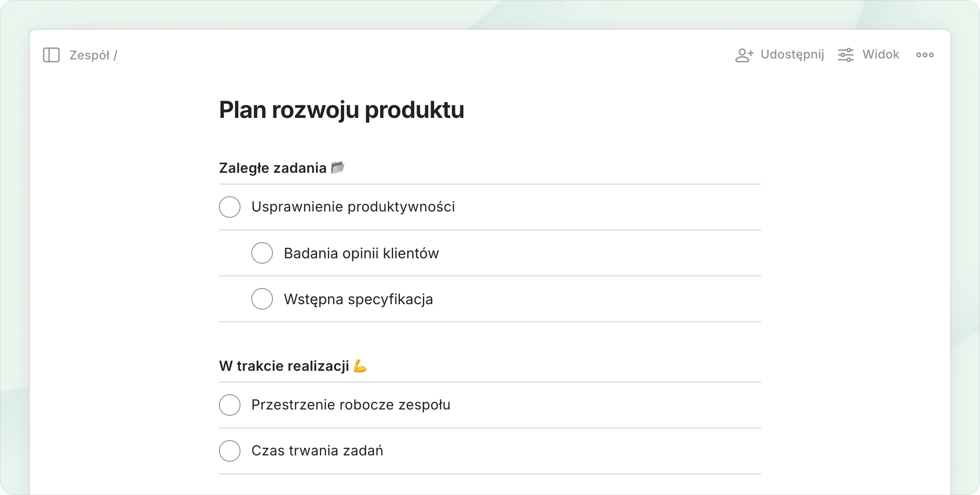Open the Wstępna specyfikacja task text
Image resolution: width=980 pixels, height=495 pixels.
358,299
